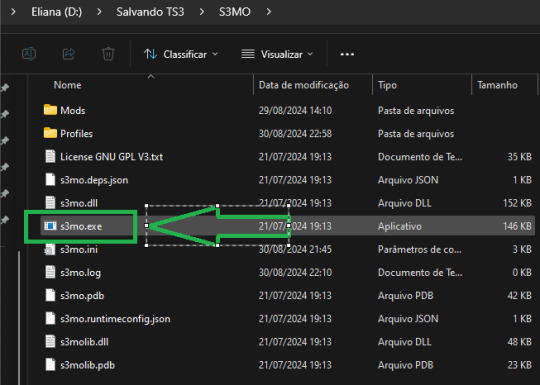Viewport: 540px width, 385px height.
Task: Select the Mods folder icon
Action: 50,110
